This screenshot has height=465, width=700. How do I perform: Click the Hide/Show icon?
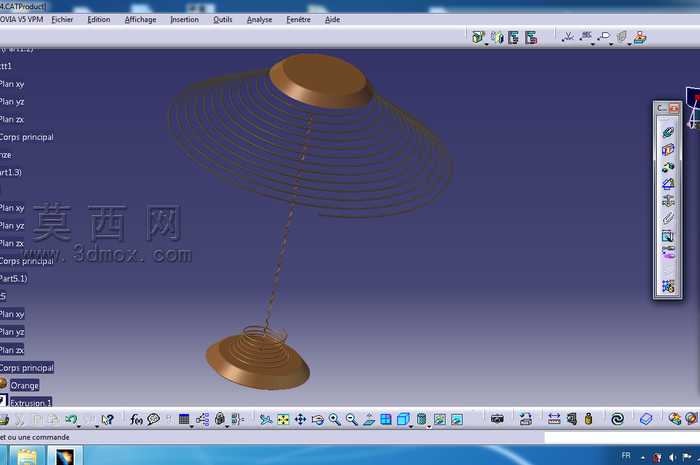coord(440,419)
